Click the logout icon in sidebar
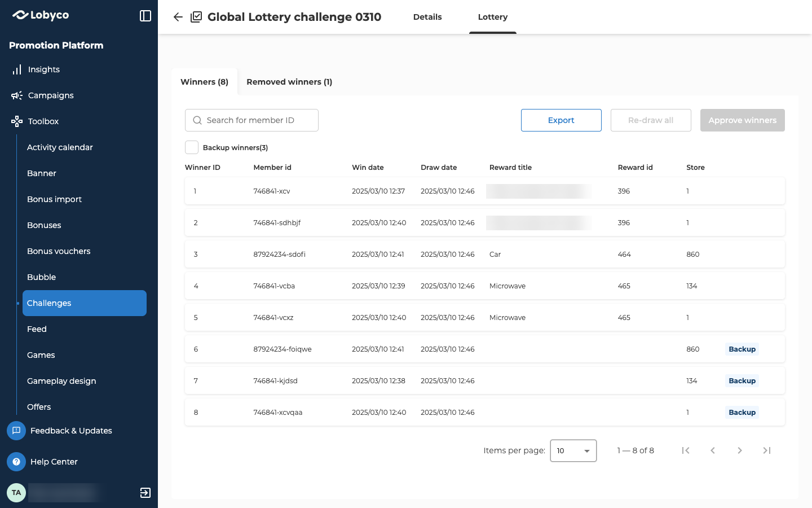 tap(145, 493)
